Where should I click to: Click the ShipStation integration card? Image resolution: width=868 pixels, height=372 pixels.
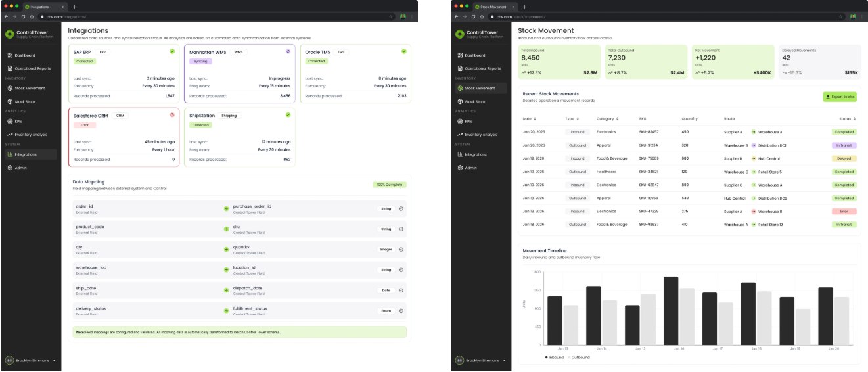point(240,137)
